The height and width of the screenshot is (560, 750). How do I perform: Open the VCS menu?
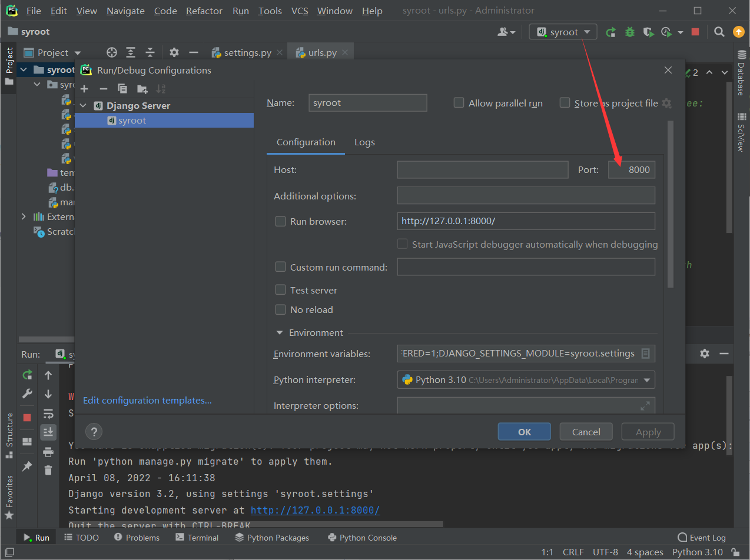click(300, 11)
